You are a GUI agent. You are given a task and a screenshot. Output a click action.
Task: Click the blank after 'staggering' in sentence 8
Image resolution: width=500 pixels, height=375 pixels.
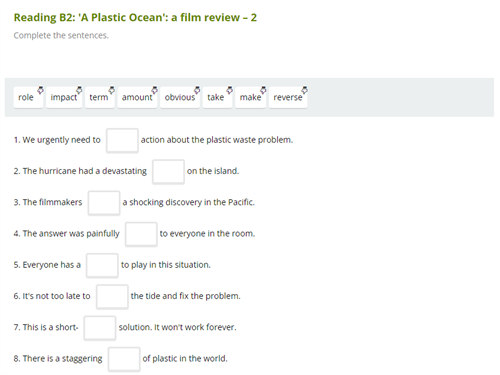(124, 359)
